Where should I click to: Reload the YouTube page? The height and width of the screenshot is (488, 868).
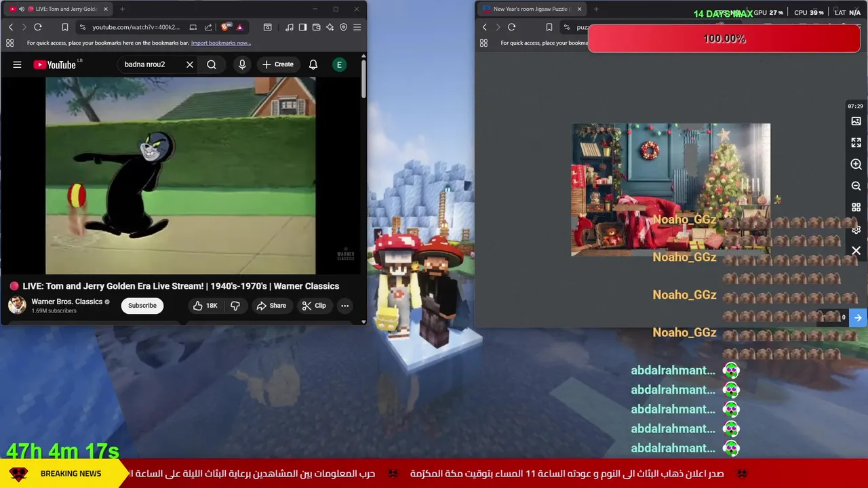38,27
